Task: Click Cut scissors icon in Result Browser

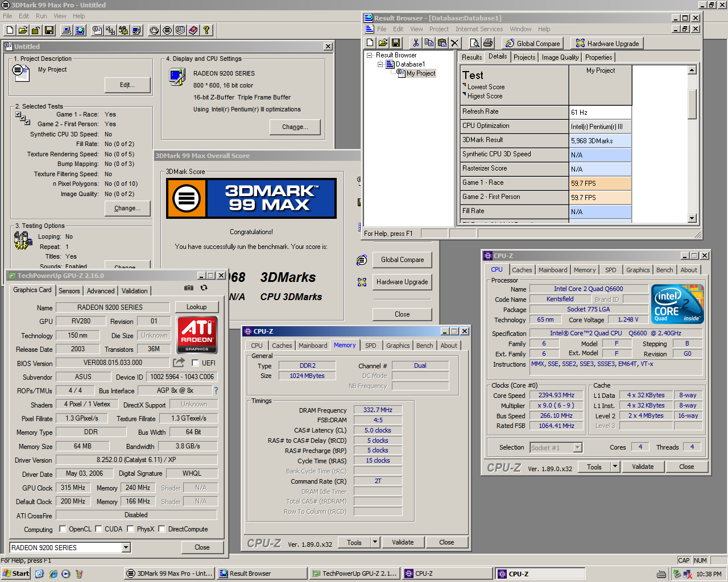Action: click(x=416, y=43)
